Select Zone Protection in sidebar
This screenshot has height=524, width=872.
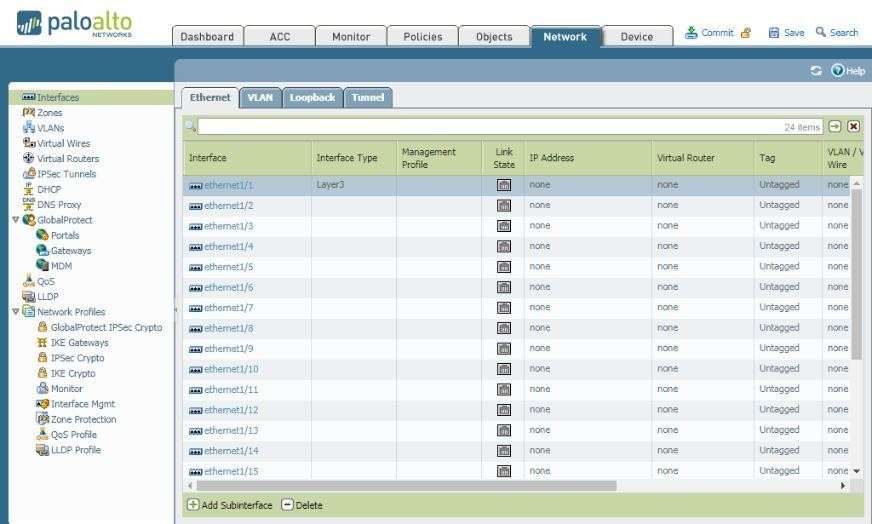click(83, 419)
